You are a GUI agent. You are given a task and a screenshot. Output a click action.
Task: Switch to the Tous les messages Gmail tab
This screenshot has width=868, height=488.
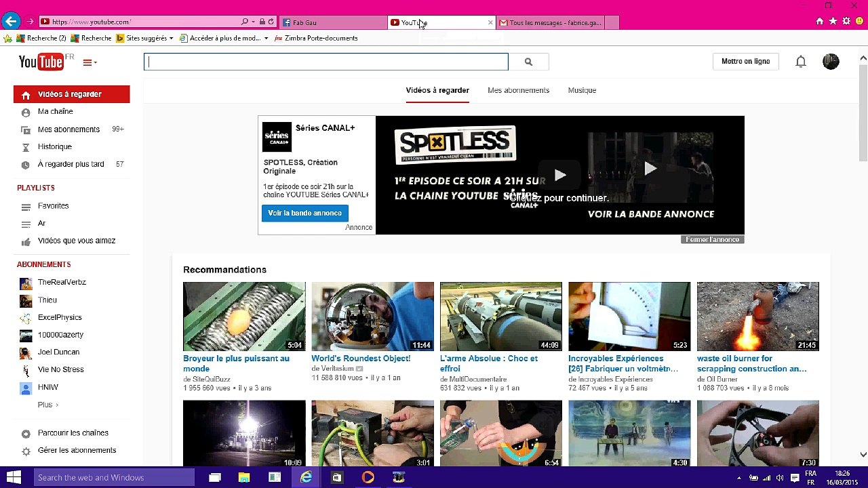[549, 22]
